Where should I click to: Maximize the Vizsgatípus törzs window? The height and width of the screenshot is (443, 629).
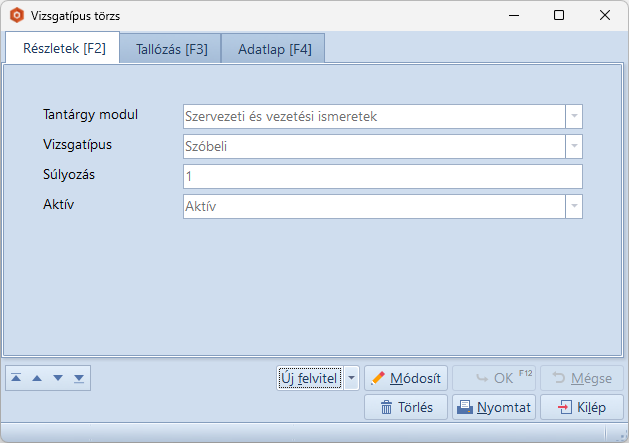(559, 15)
